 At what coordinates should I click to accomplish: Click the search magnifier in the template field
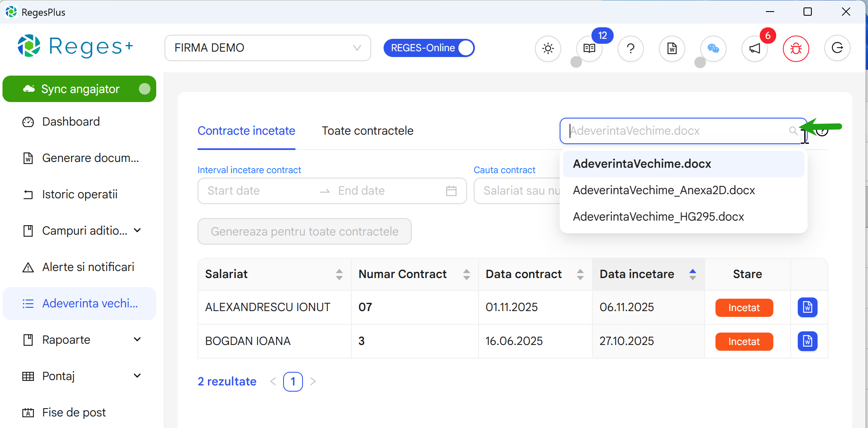[793, 131]
